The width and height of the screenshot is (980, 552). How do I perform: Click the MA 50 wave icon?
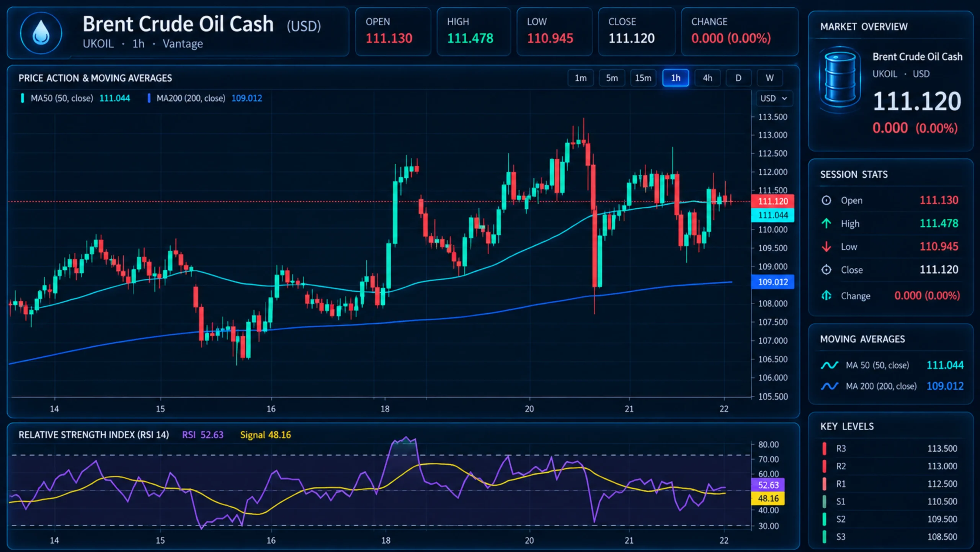829,365
